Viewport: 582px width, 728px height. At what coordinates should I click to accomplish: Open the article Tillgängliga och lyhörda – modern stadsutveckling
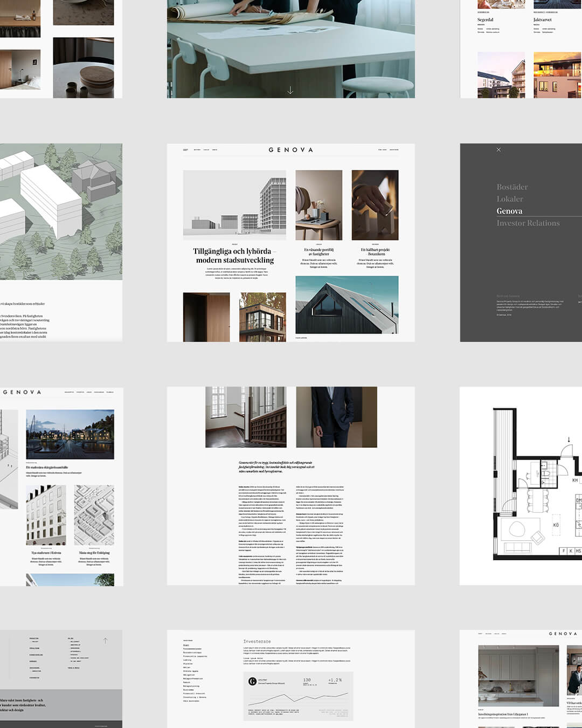coord(234,256)
